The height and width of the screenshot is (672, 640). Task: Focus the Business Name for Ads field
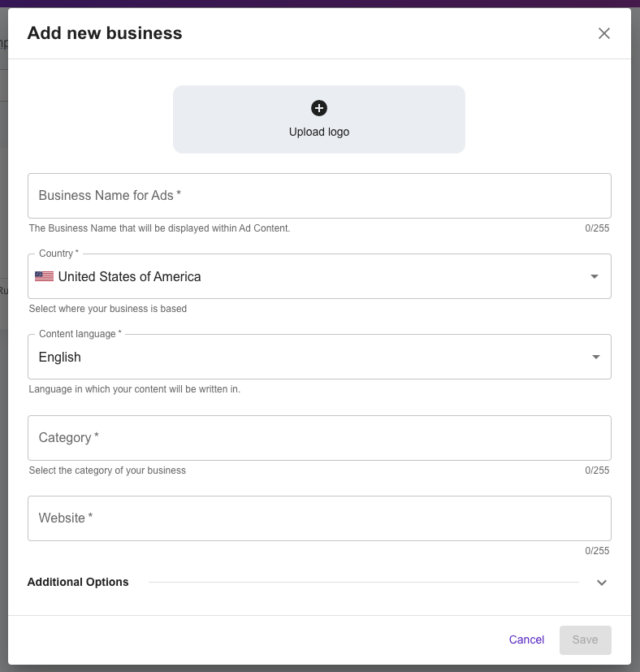319,196
